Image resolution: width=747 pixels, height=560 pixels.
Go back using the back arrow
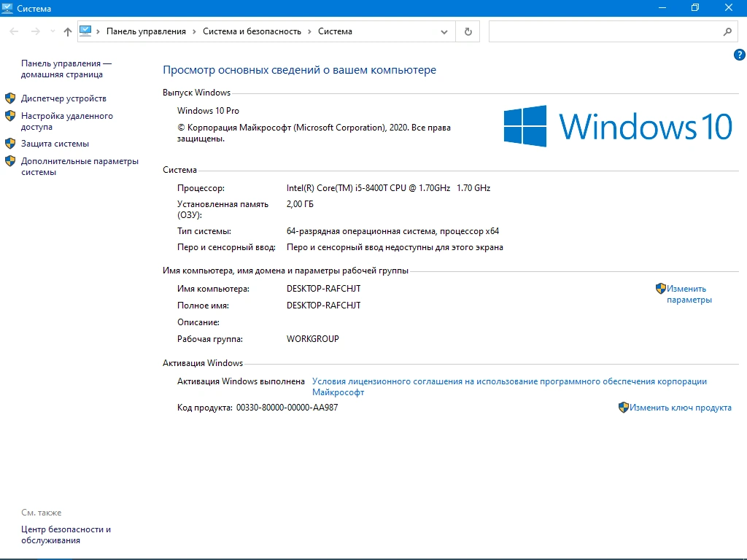(x=14, y=31)
